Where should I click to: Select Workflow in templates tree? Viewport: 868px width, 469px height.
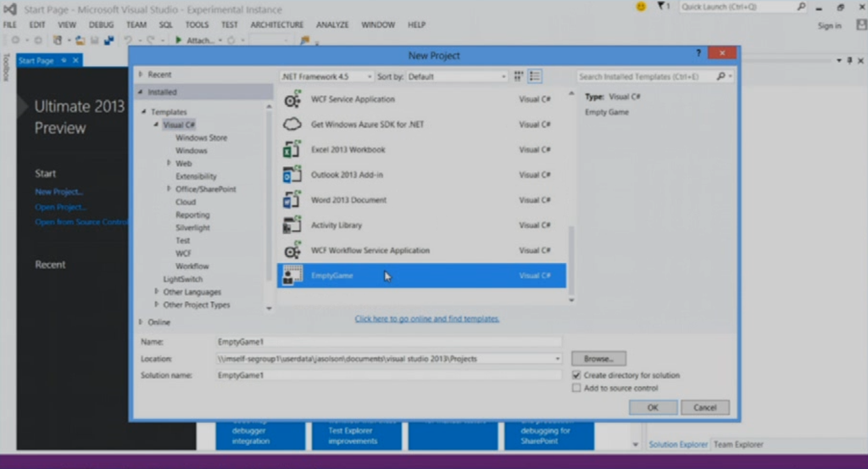point(192,266)
